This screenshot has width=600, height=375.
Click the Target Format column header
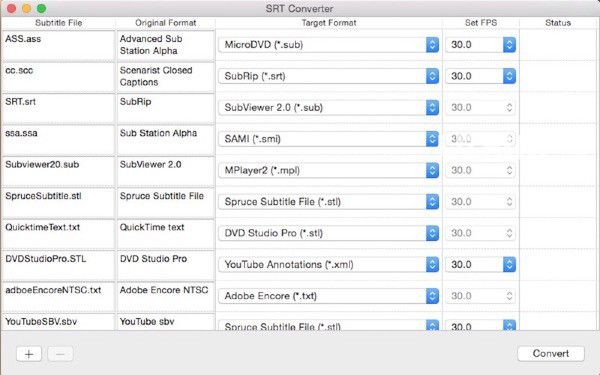click(x=329, y=23)
